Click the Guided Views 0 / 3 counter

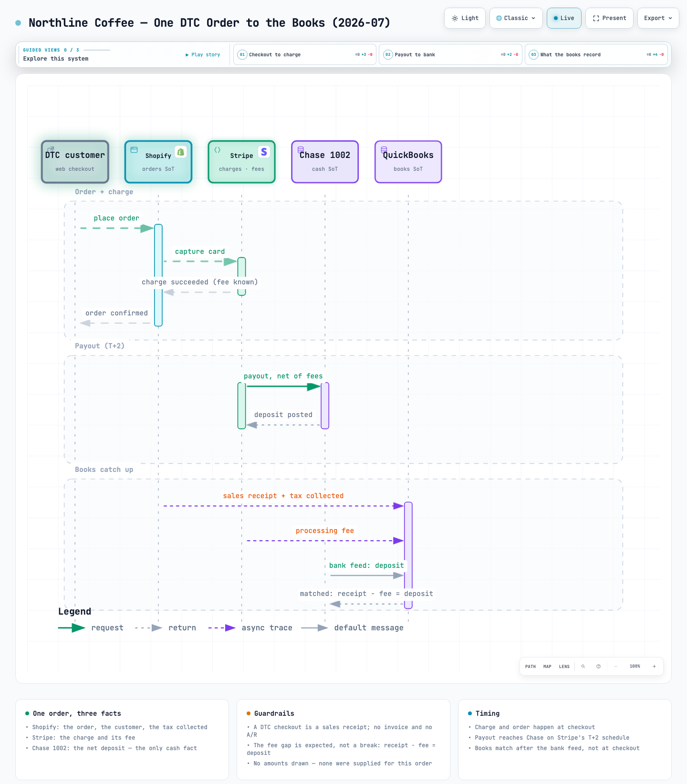[51, 50]
